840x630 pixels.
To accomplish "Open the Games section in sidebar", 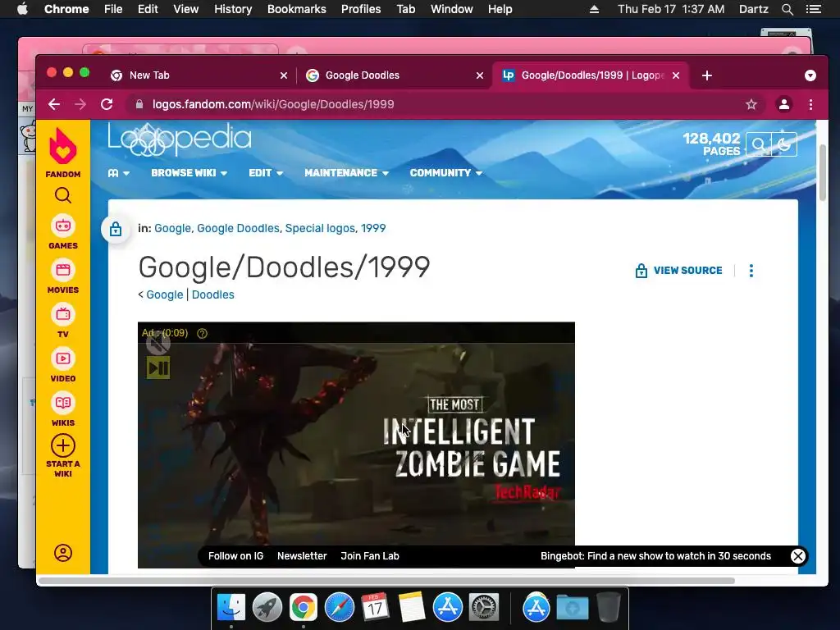I will (x=62, y=232).
